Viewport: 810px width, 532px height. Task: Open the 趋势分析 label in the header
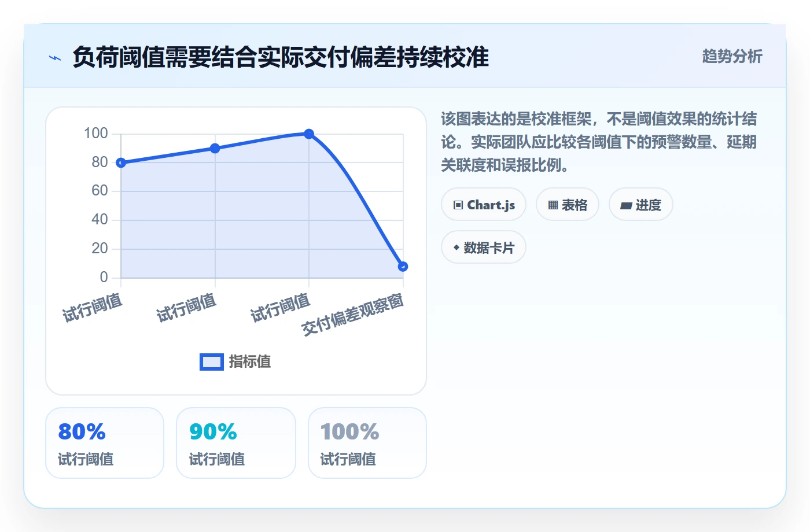click(x=732, y=57)
